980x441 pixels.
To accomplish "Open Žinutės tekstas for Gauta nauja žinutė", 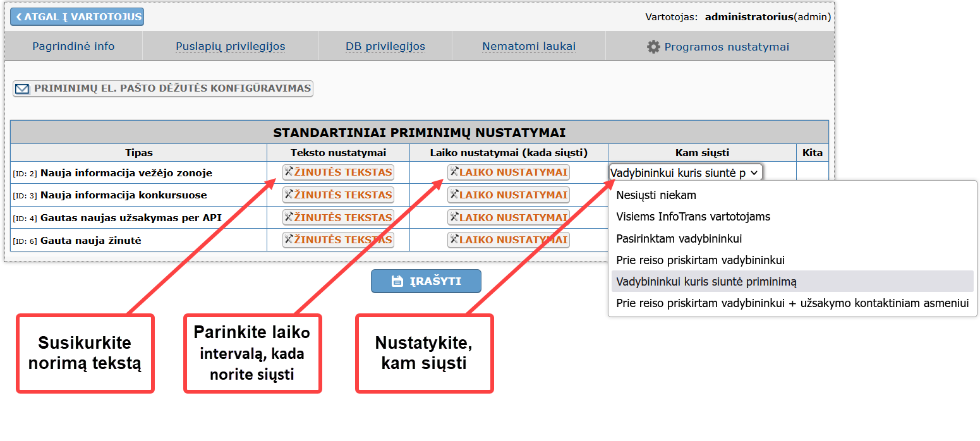I will tap(338, 239).
